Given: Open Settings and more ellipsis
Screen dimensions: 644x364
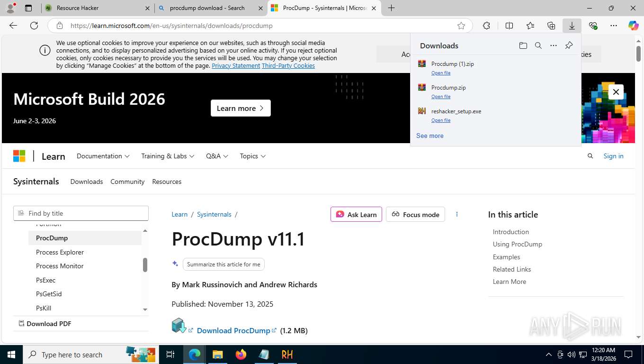Looking at the screenshot, I should click(x=614, y=26).
